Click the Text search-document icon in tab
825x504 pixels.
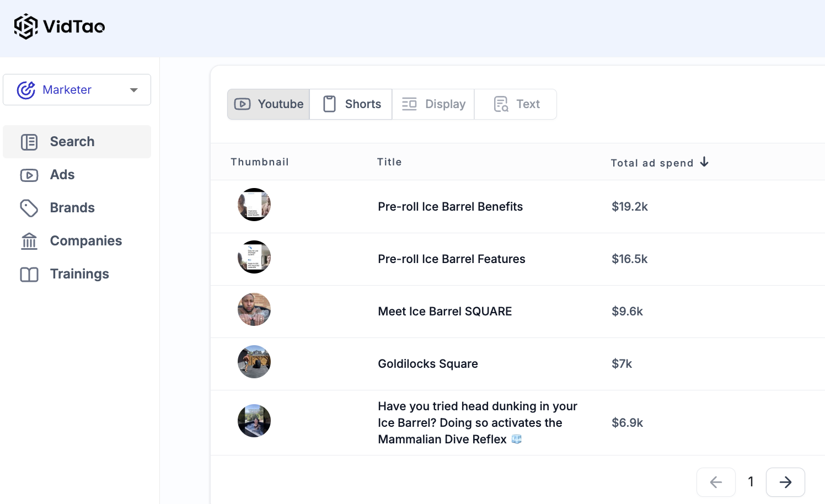coord(501,104)
